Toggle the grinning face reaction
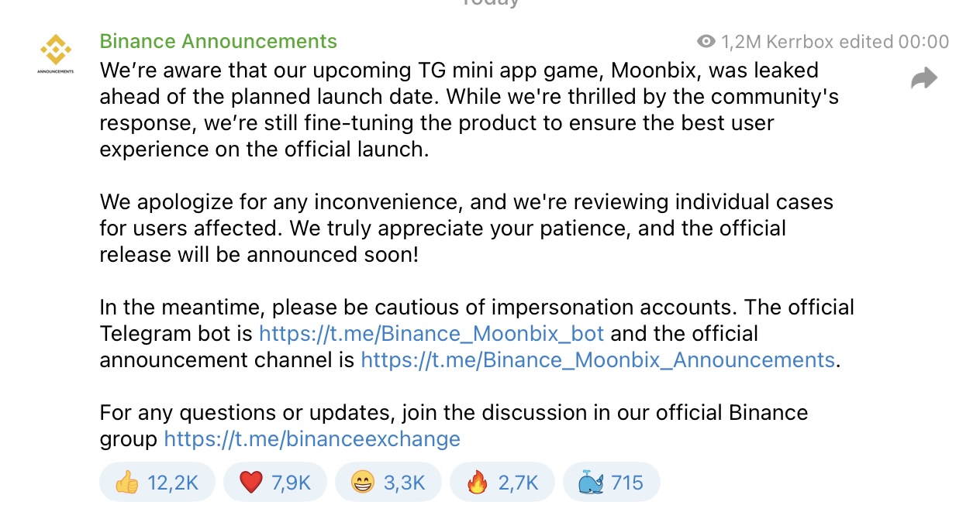The height and width of the screenshot is (519, 980). pos(388,483)
